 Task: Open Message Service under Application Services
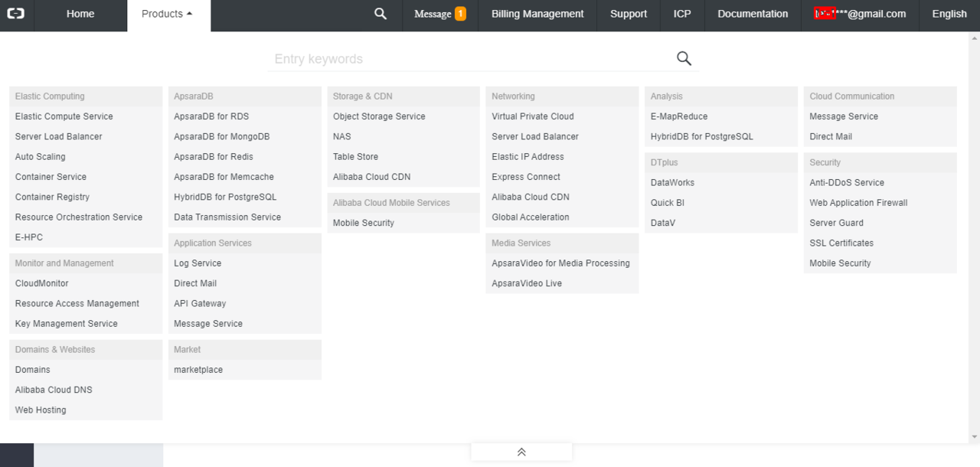tap(208, 324)
